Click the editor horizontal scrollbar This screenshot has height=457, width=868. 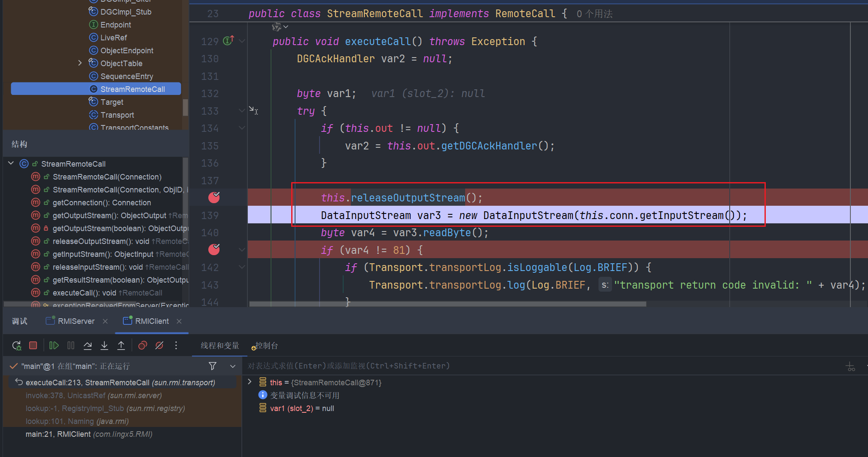(448, 304)
